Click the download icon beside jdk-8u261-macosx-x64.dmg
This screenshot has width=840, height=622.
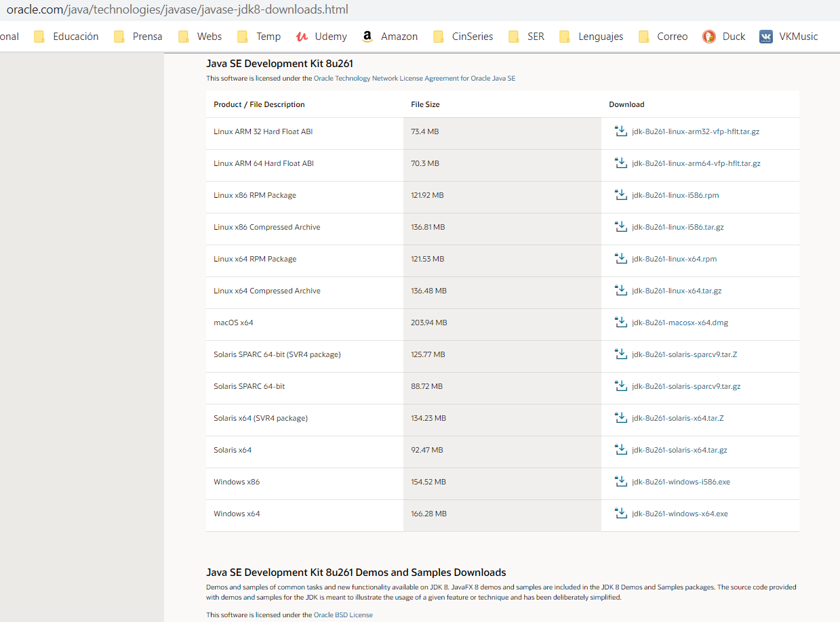pyautogui.click(x=621, y=322)
